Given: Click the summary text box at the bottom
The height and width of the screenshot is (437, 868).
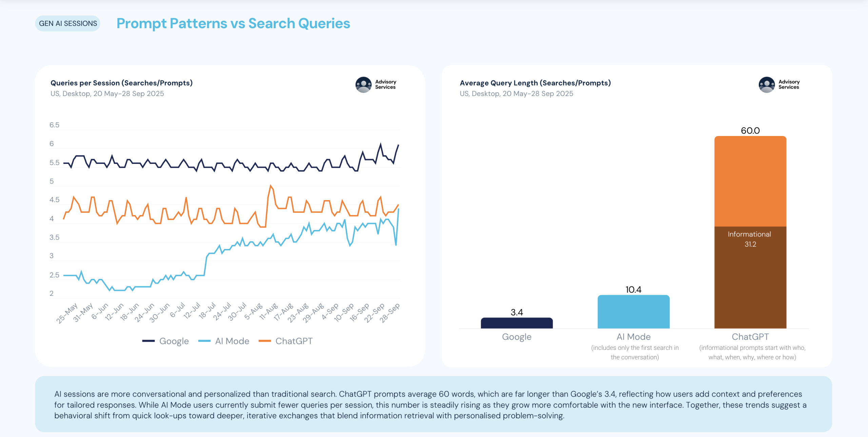Looking at the screenshot, I should [x=433, y=404].
